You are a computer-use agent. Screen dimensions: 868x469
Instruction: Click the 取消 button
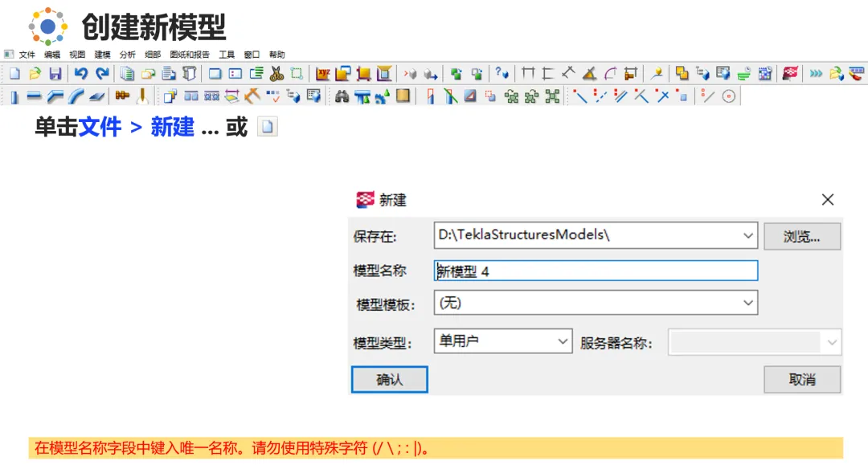coord(802,379)
